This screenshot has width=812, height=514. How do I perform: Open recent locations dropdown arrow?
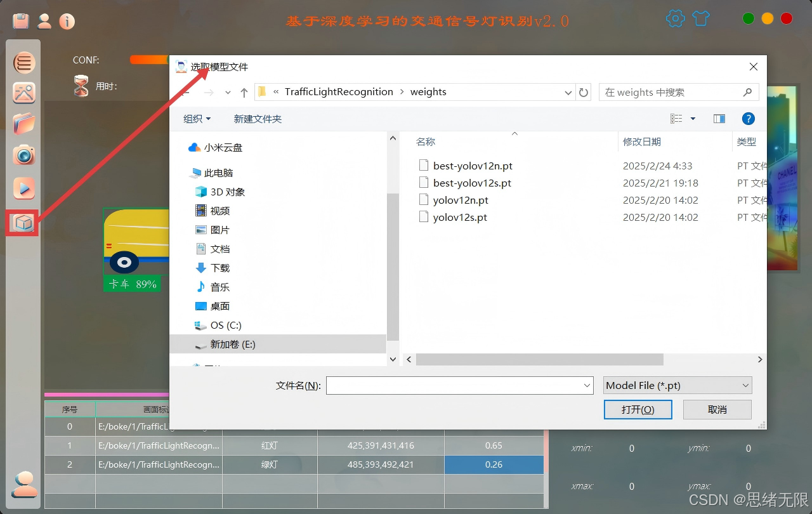(x=228, y=93)
